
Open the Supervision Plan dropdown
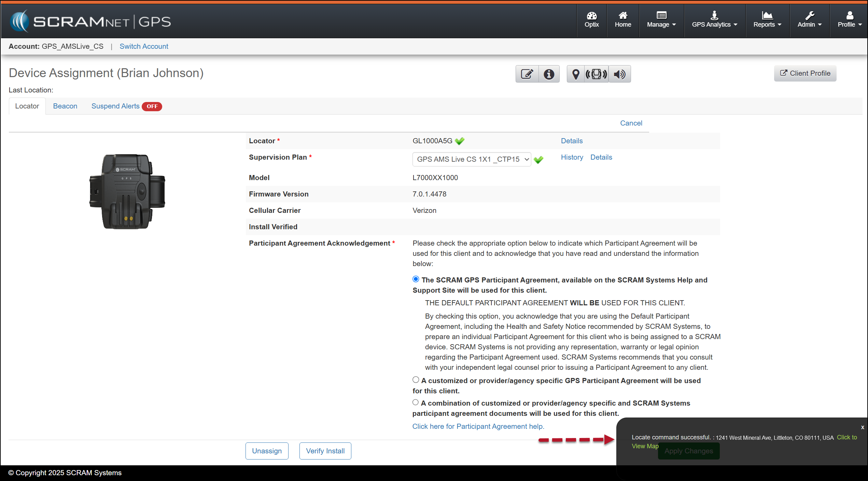pos(471,159)
